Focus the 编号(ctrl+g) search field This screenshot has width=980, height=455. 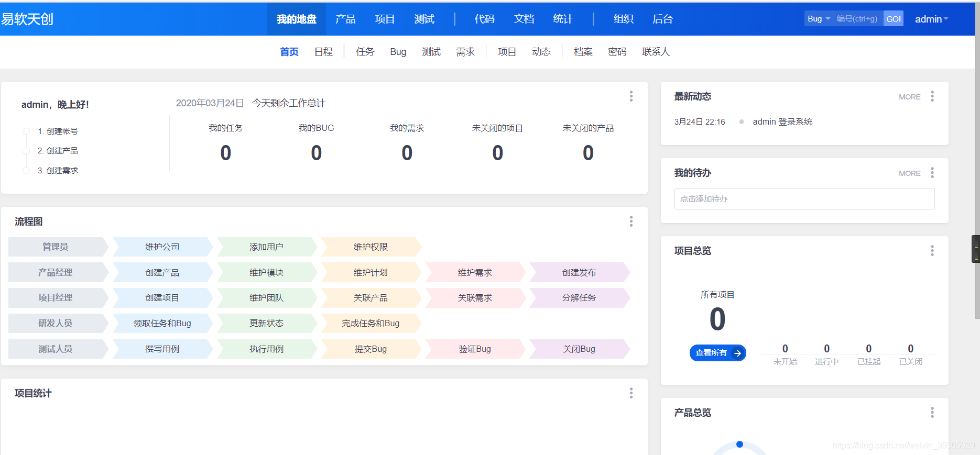click(x=858, y=19)
